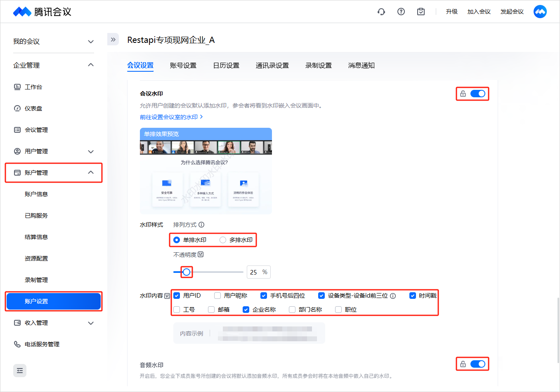Expand the 我的会议 chevron
Viewport: 560px width, 392px height.
point(91,42)
